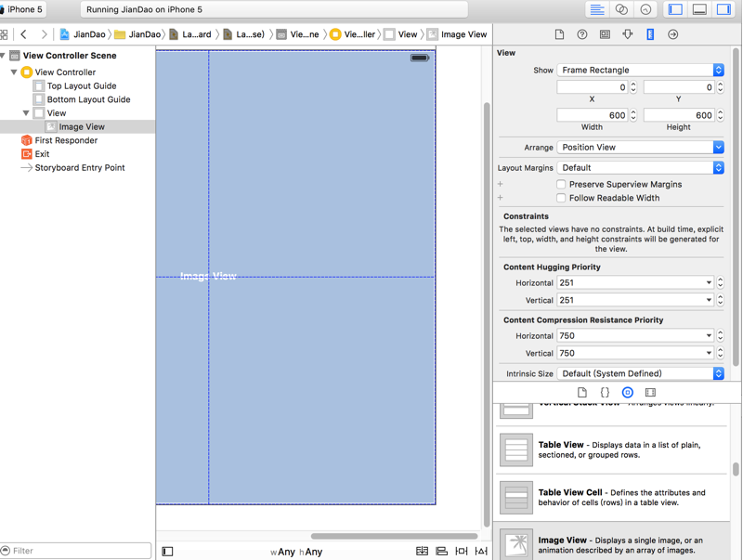Open the Arrange Position View dropdown
Screen dimensions: 743x560
click(640, 148)
